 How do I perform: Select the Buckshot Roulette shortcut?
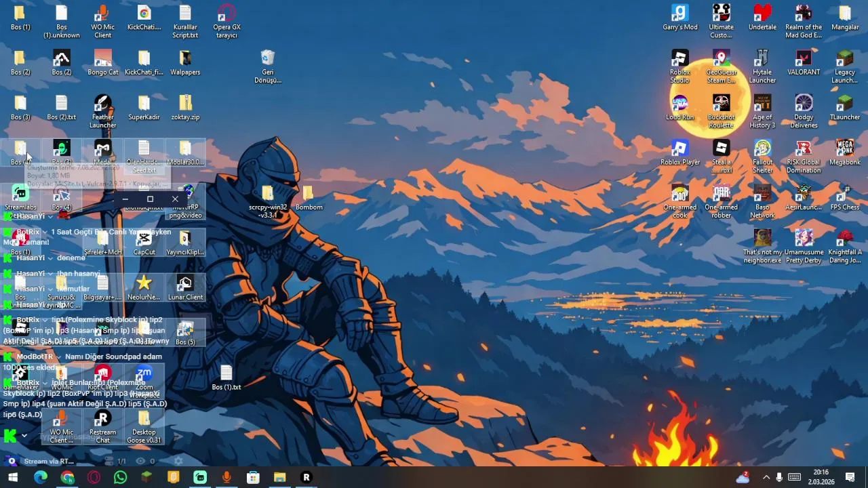point(721,111)
